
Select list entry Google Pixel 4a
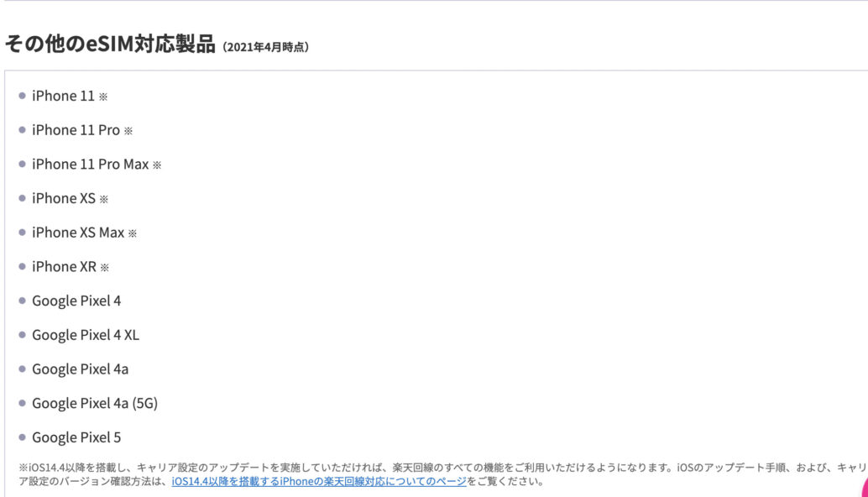[x=81, y=369]
